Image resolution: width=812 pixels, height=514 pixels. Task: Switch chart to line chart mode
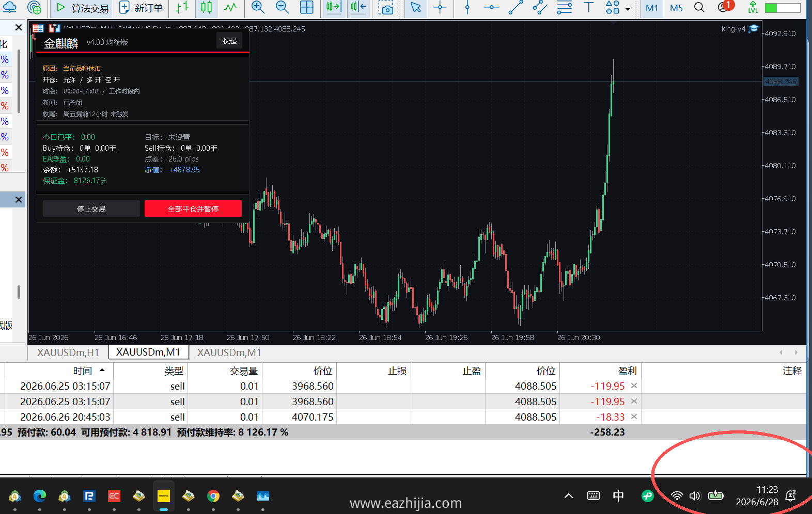coord(231,7)
